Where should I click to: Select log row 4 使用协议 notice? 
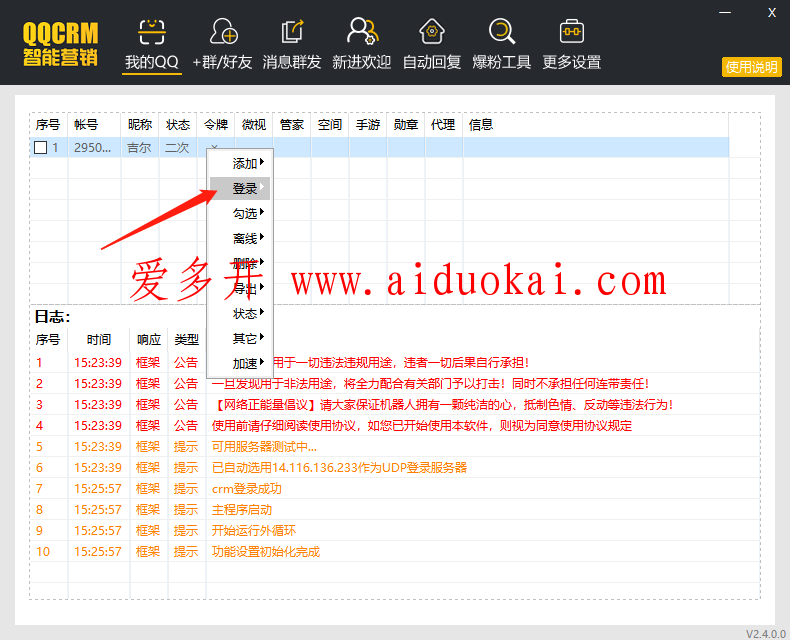pyautogui.click(x=395, y=426)
